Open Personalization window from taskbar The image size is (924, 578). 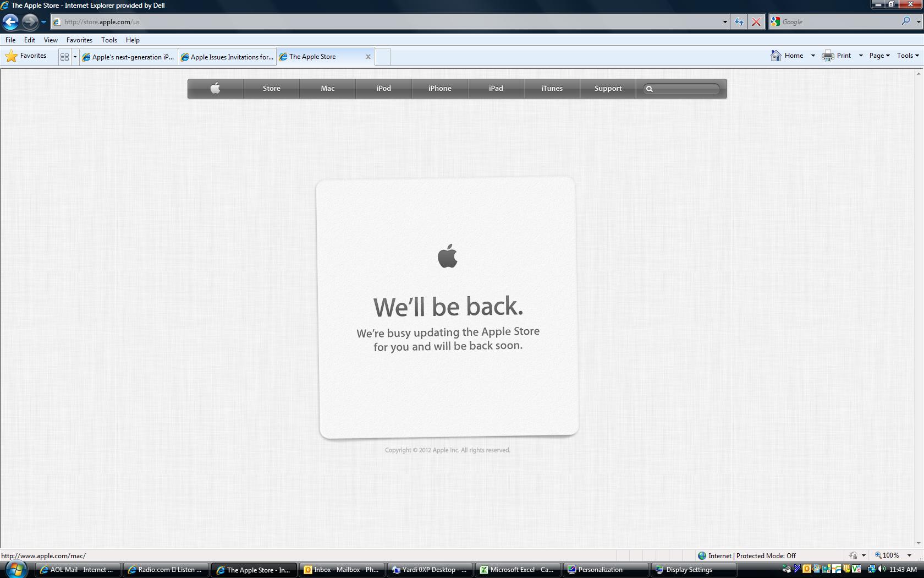[x=606, y=570]
